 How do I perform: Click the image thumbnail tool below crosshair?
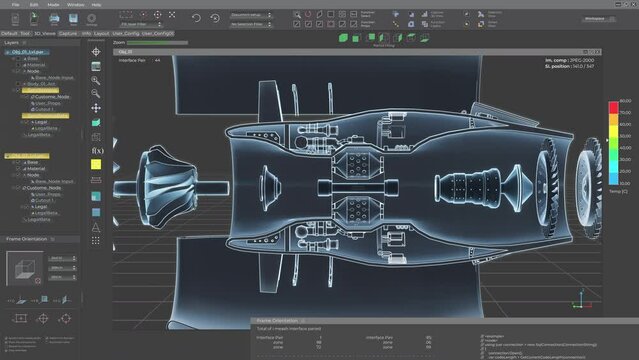tap(96, 66)
